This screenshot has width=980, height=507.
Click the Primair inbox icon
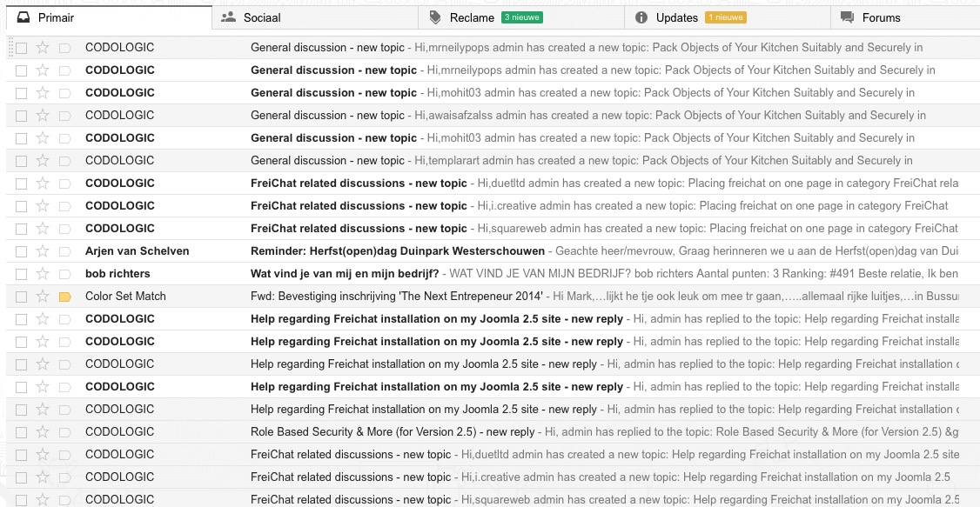[x=23, y=17]
